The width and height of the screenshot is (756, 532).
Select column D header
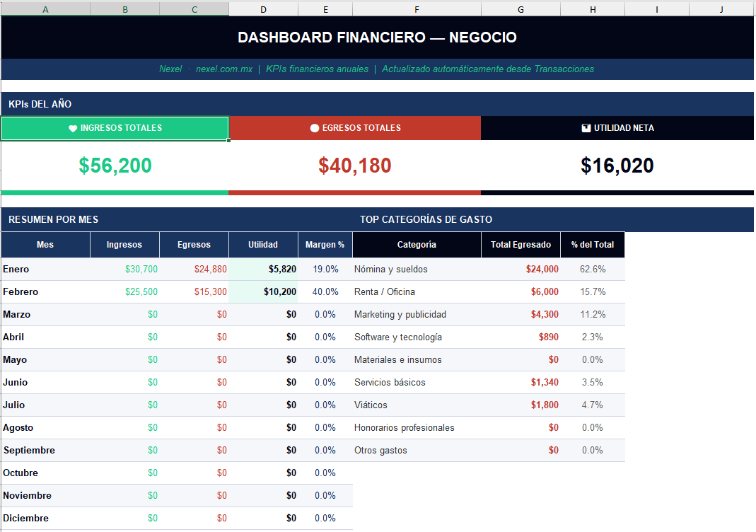pyautogui.click(x=263, y=9)
